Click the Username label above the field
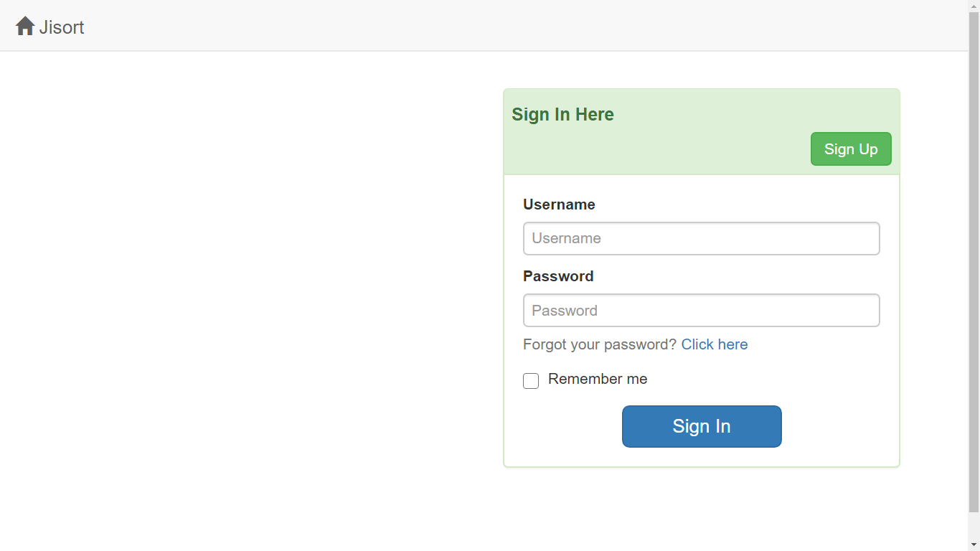This screenshot has width=980, height=551. point(559,204)
